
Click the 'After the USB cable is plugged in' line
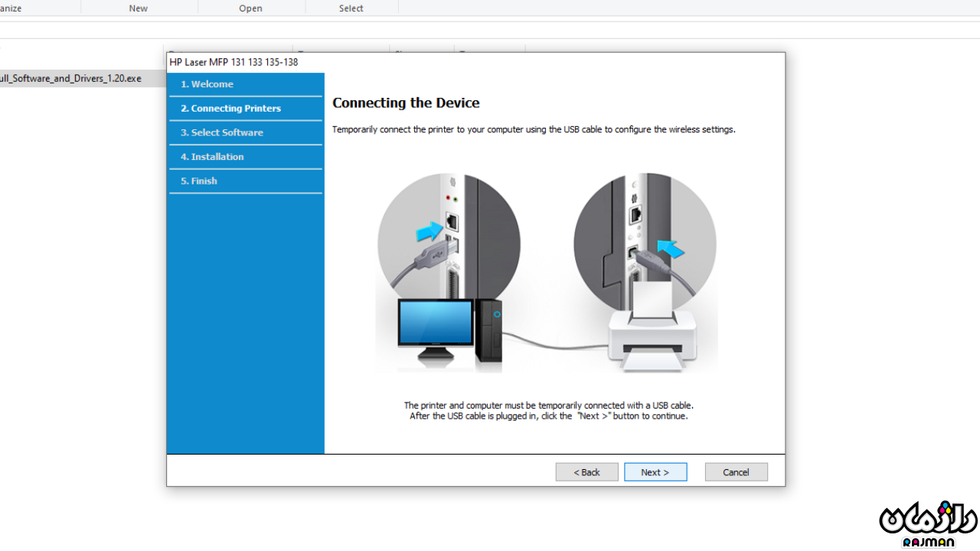[x=549, y=416]
